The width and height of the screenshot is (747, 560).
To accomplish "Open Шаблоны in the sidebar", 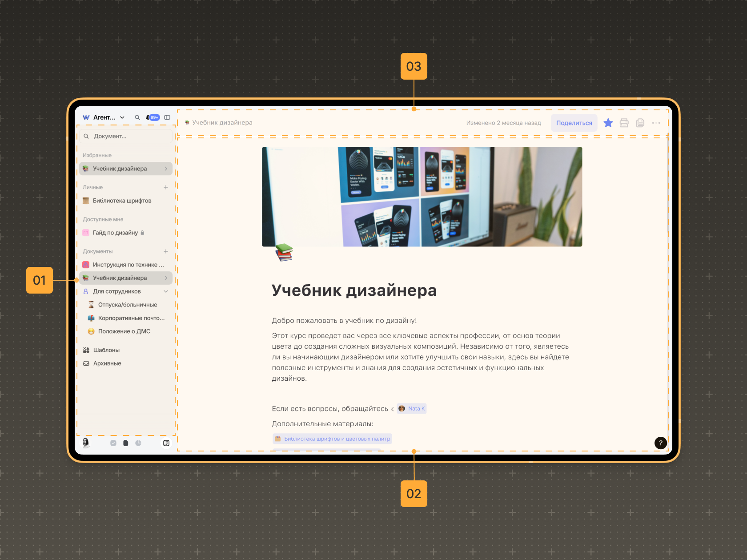I will pos(106,350).
